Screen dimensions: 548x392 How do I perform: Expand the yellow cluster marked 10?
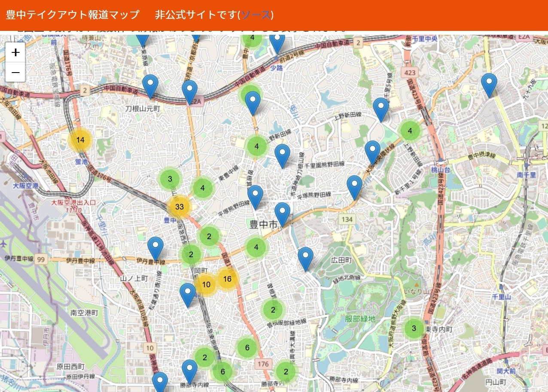pyautogui.click(x=206, y=284)
